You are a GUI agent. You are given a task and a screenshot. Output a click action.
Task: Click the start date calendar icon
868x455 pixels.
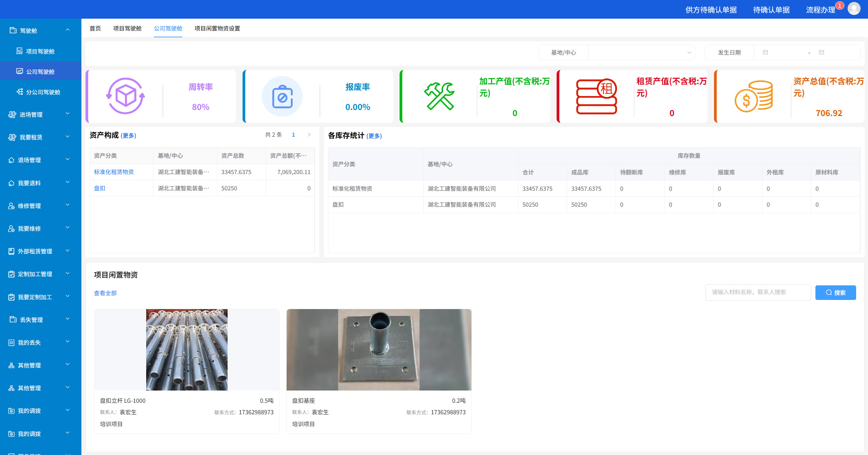[x=765, y=53]
